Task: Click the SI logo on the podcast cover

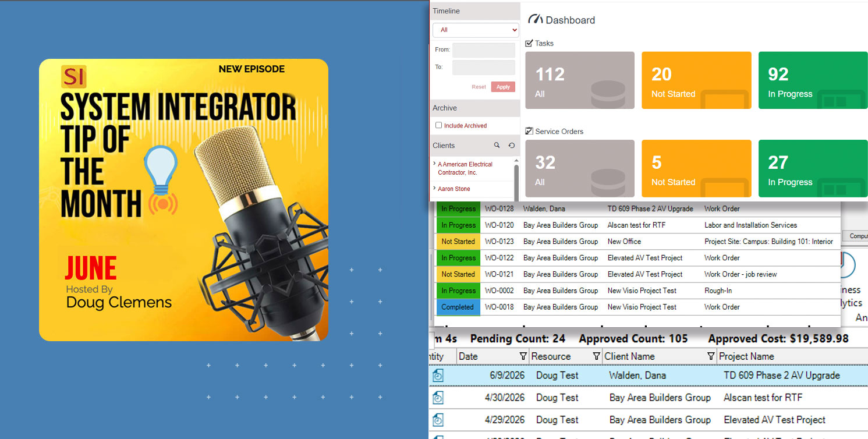Action: (73, 77)
